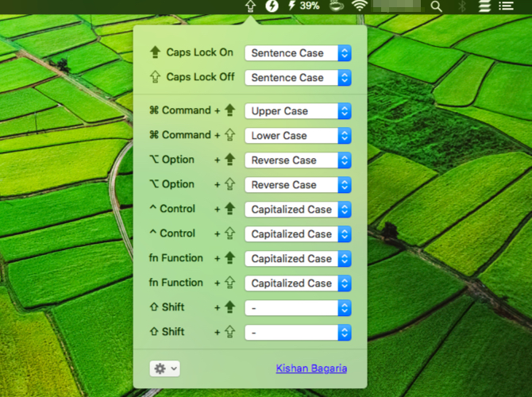Check the battery 39% status
The height and width of the screenshot is (397, 532).
point(303,6)
